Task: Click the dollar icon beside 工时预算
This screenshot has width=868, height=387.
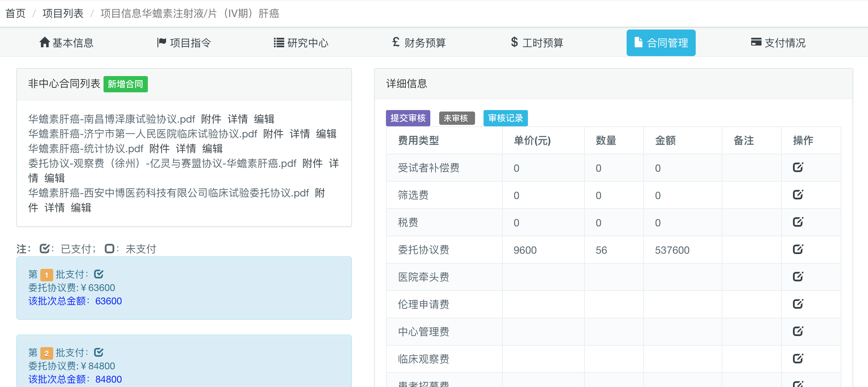Action: (x=514, y=42)
